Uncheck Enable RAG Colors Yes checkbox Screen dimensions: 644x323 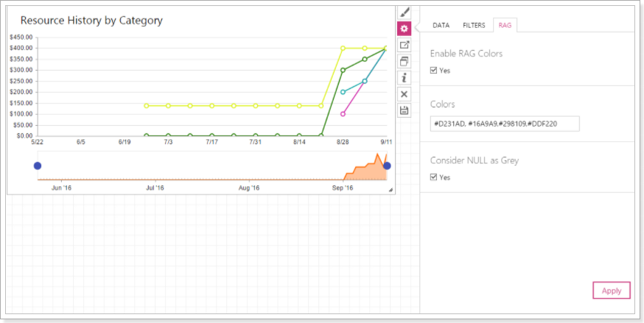pos(433,71)
